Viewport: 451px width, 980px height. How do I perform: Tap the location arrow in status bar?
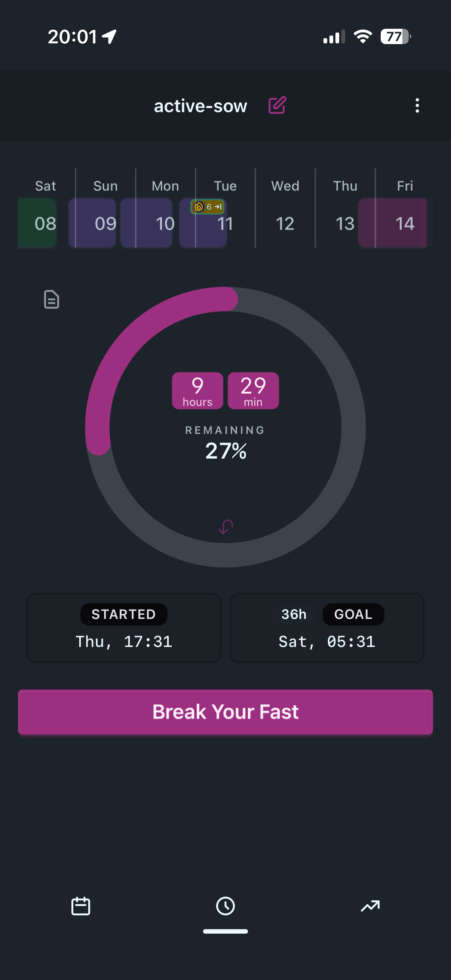click(x=109, y=37)
